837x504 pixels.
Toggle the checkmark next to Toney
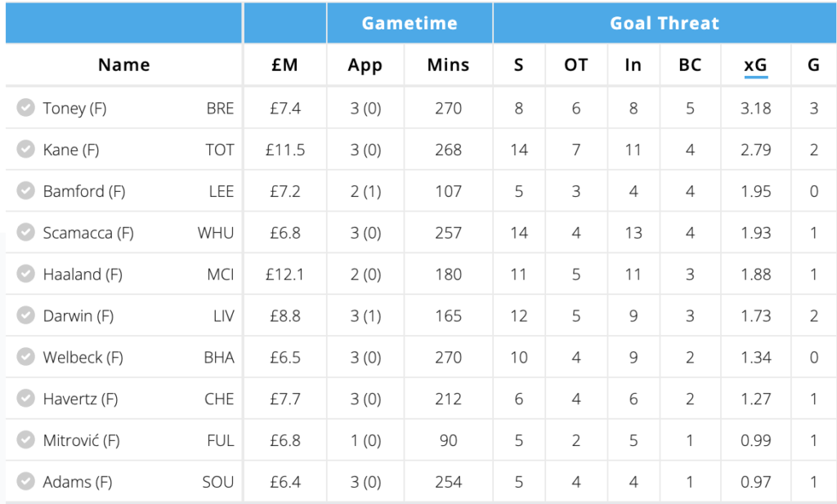[26, 108]
